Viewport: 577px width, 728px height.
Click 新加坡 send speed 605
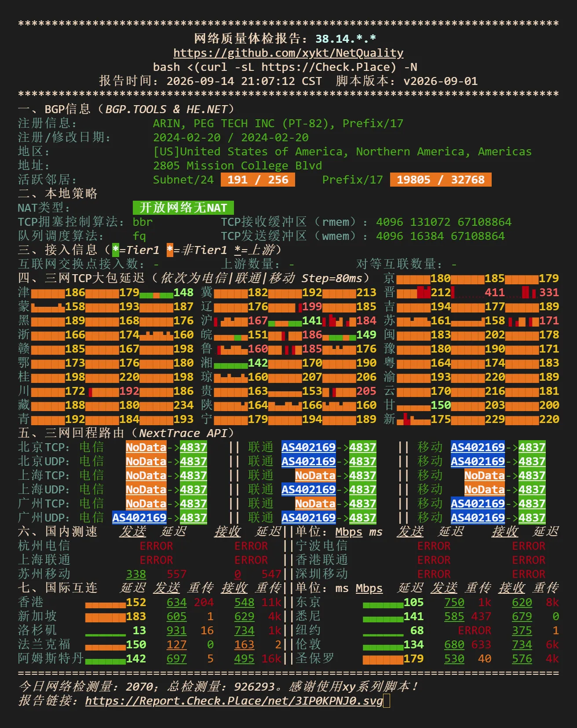click(x=177, y=616)
